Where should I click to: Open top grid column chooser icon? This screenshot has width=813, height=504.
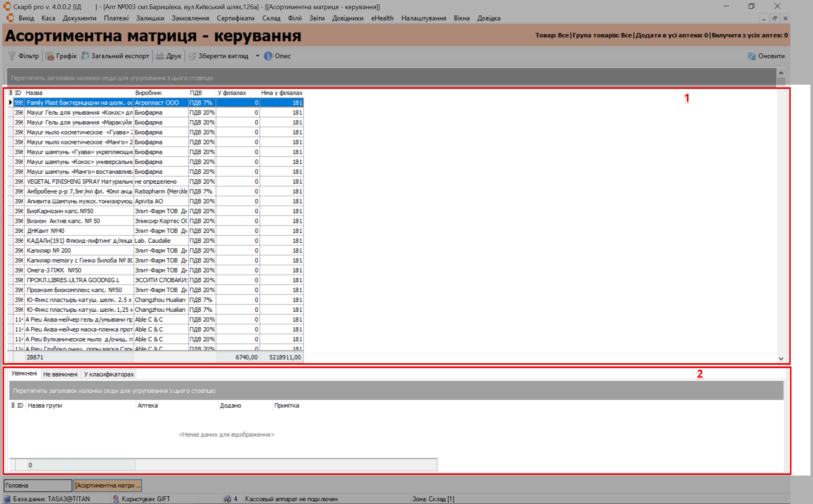coord(11,93)
